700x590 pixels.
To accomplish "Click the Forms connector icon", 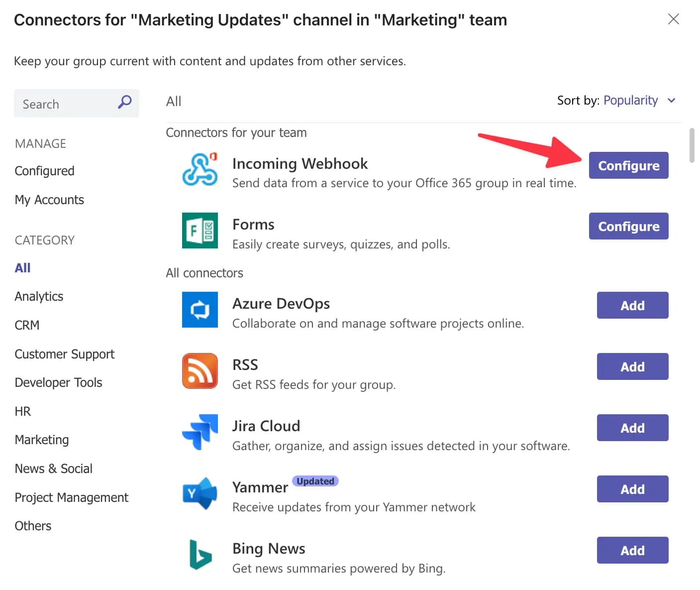I will [x=200, y=231].
